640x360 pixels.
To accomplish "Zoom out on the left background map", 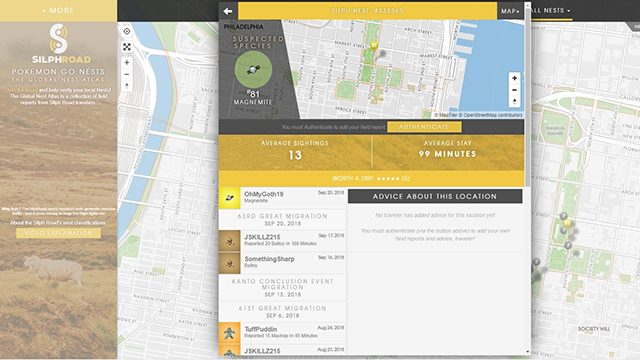I will pyautogui.click(x=127, y=74).
